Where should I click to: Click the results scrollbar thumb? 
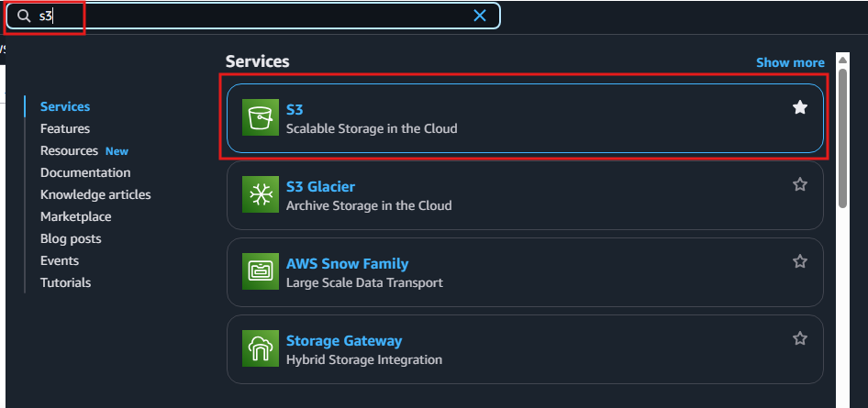pyautogui.click(x=842, y=138)
